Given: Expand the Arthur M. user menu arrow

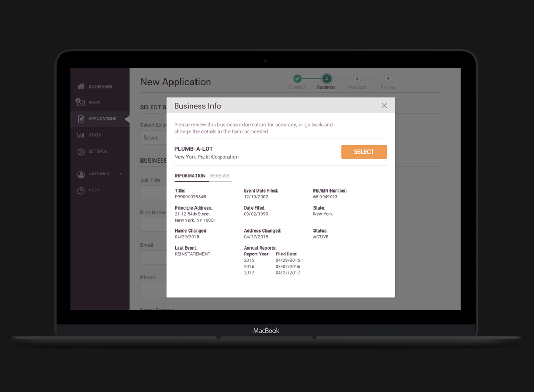Looking at the screenshot, I should pyautogui.click(x=121, y=174).
